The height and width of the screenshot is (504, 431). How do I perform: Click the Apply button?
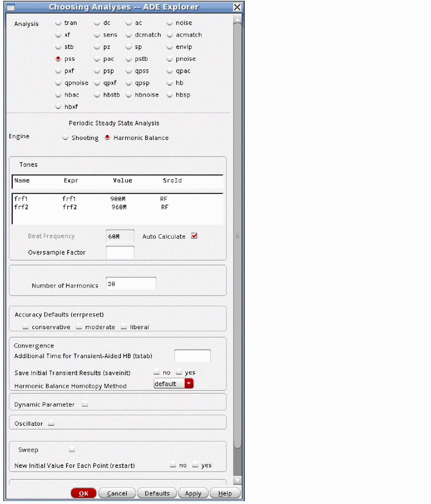point(193,493)
